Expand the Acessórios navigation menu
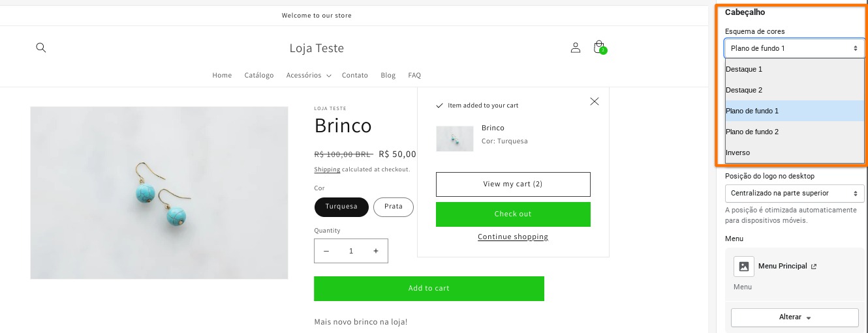868x333 pixels. 308,76
